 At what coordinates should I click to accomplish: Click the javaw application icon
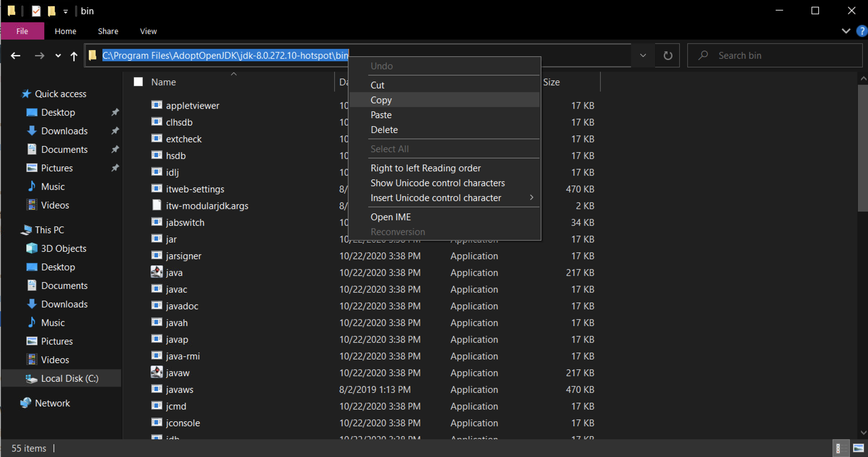pos(157,372)
